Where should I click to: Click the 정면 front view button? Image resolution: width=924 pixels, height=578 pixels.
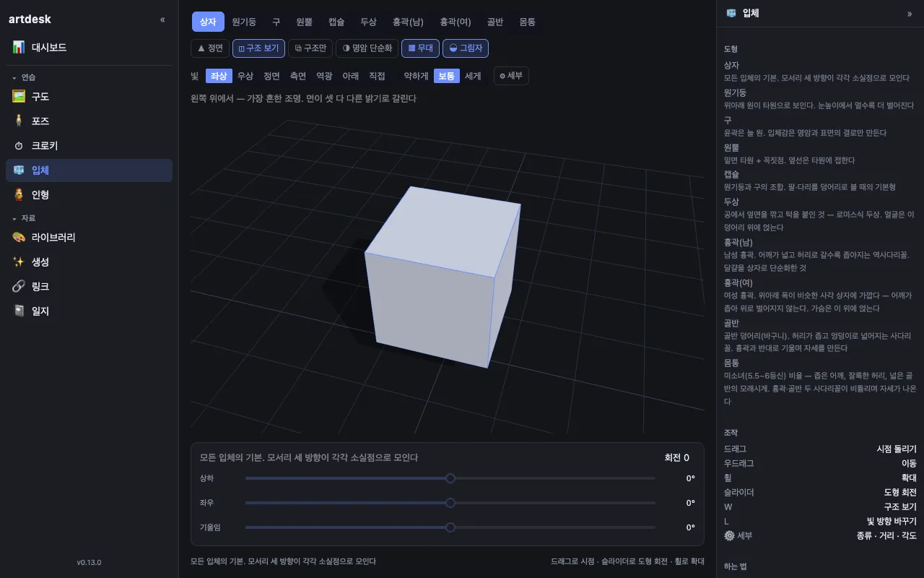[210, 48]
